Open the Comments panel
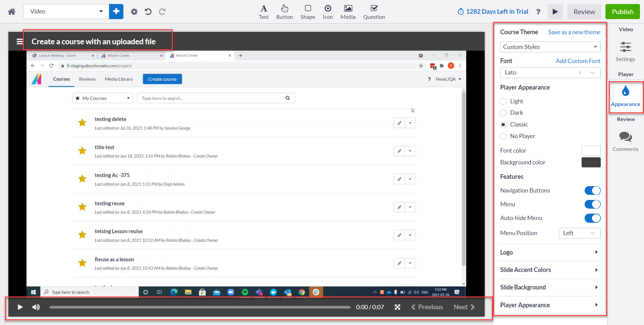This screenshot has height=325, width=644. 626,142
